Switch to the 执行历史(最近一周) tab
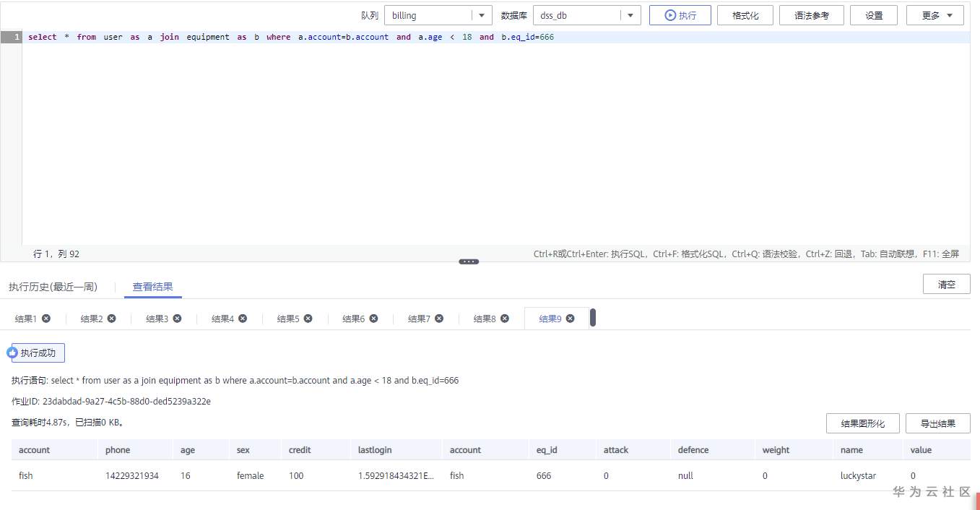The image size is (980, 510). (53, 286)
